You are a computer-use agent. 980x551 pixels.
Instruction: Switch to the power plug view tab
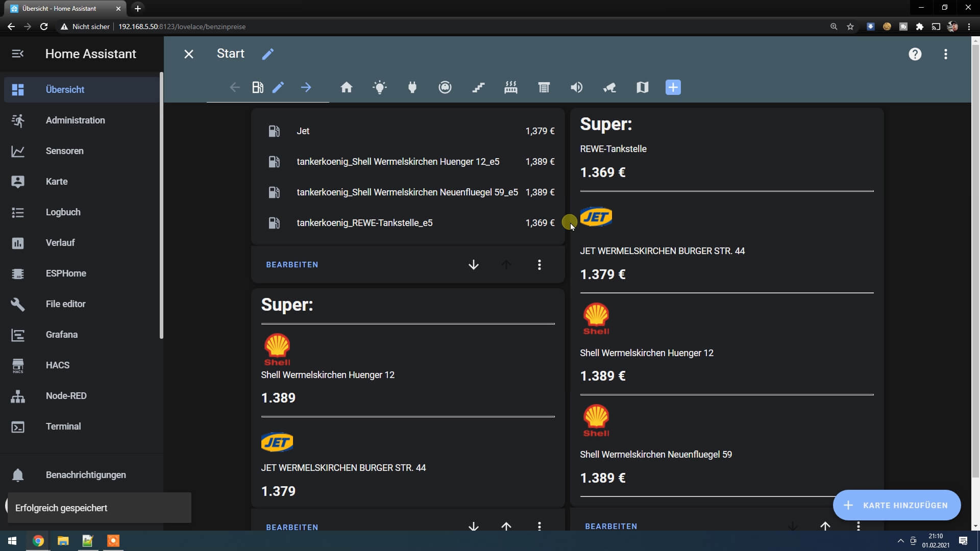412,87
